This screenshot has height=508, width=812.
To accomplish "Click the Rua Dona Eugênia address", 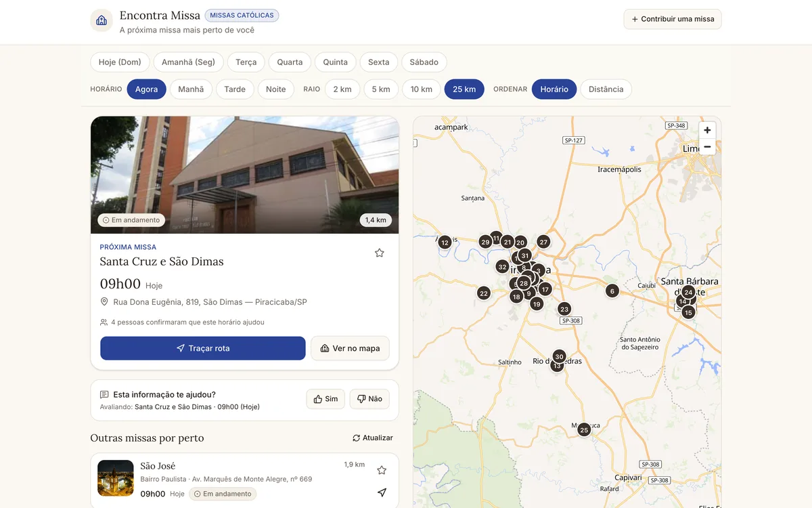I will tap(210, 302).
